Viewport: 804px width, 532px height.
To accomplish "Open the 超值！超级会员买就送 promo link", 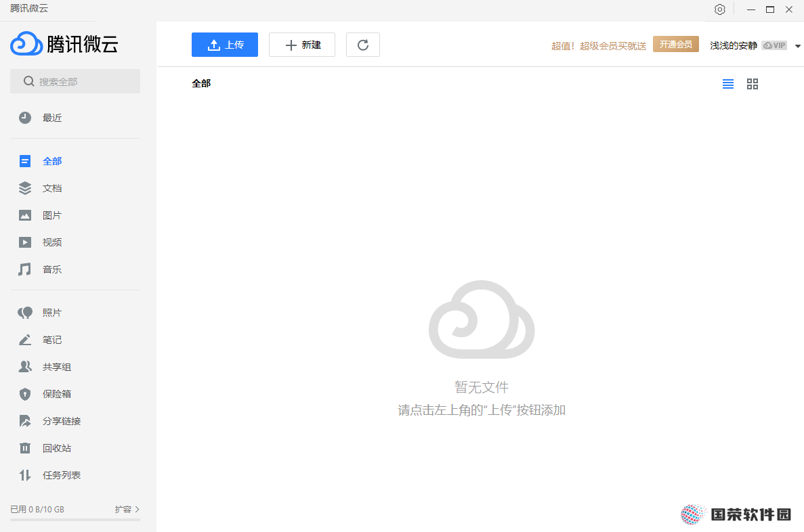I will pos(599,46).
